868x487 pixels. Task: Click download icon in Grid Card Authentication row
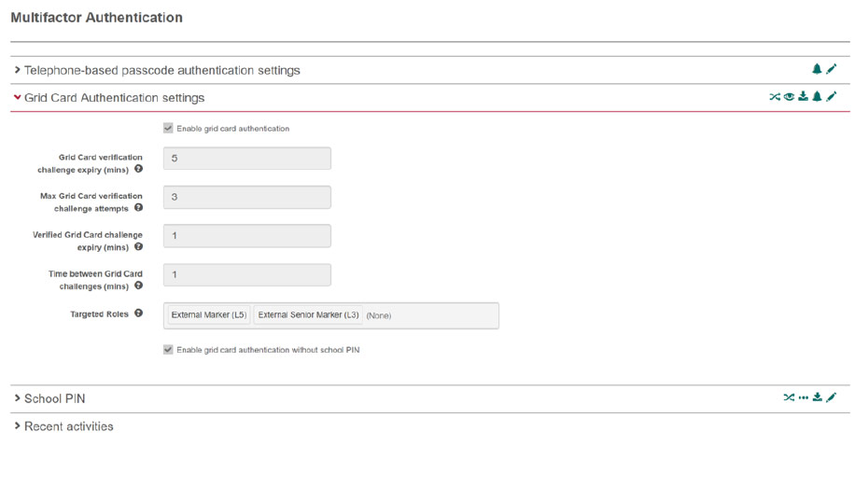(x=803, y=97)
